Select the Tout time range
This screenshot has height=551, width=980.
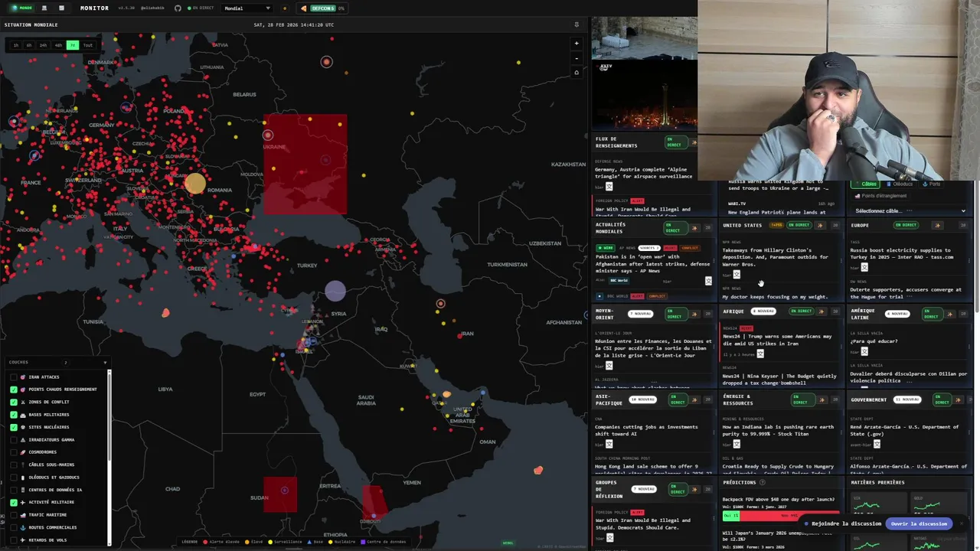pyautogui.click(x=88, y=45)
